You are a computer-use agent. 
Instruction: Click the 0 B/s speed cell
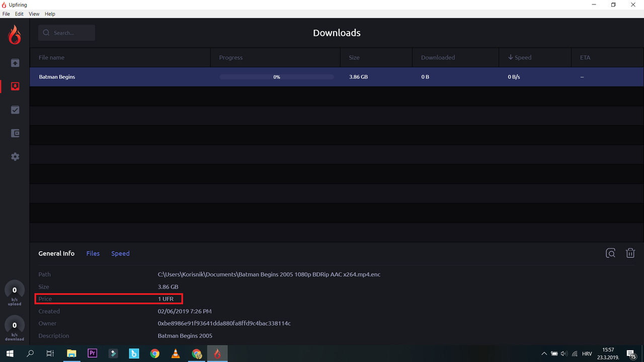[514, 77]
